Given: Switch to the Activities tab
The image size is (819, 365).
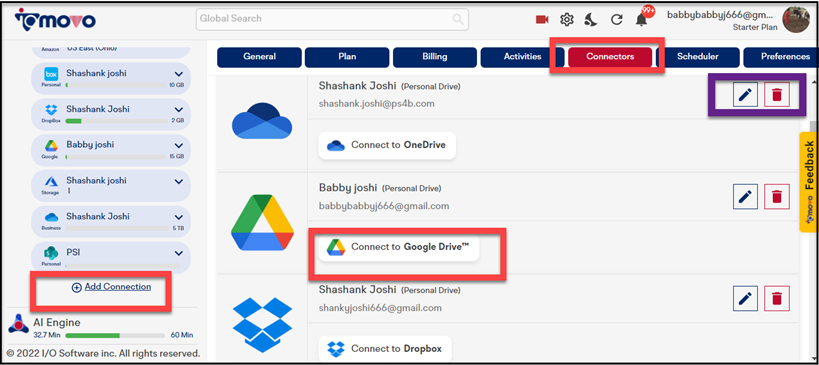Looking at the screenshot, I should click(522, 57).
